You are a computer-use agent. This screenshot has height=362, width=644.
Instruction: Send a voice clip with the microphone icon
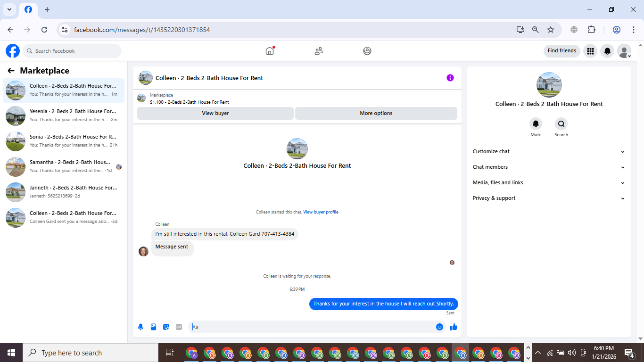pyautogui.click(x=140, y=327)
